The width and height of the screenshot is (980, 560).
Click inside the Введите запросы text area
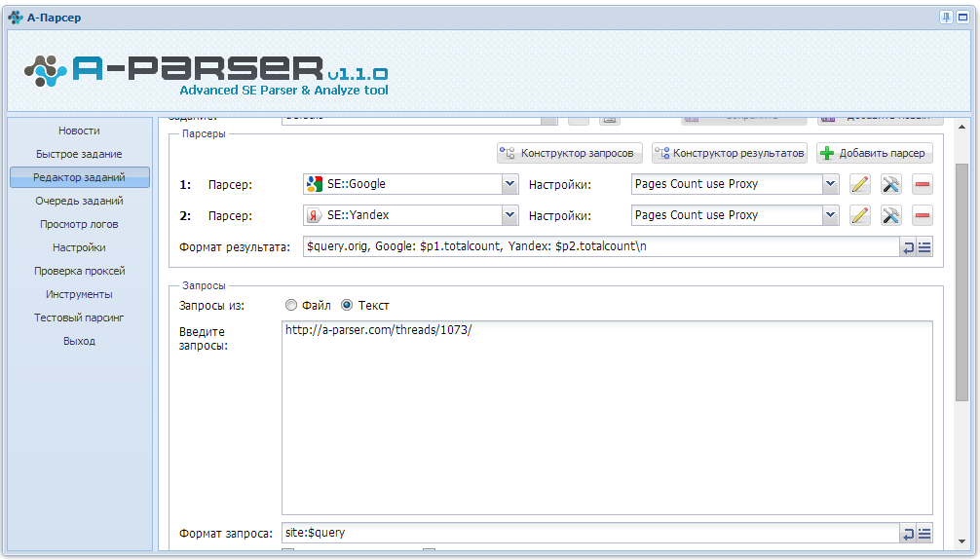point(607,418)
